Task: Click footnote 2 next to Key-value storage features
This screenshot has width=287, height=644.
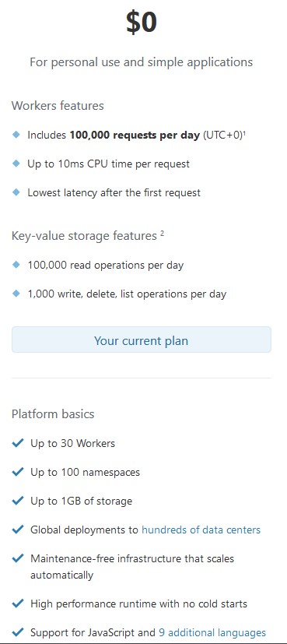Action: [x=163, y=234]
